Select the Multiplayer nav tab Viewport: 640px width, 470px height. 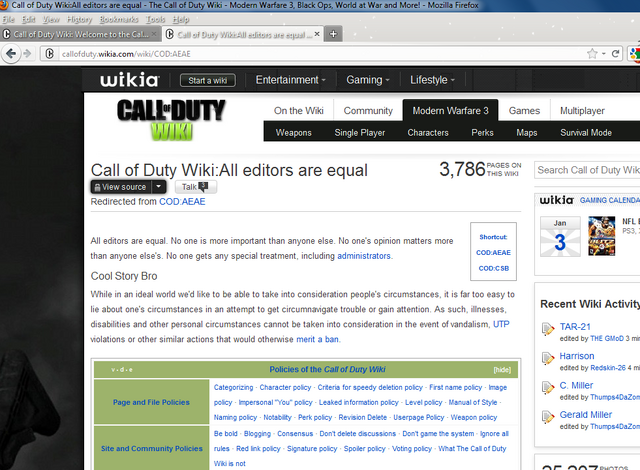582,111
